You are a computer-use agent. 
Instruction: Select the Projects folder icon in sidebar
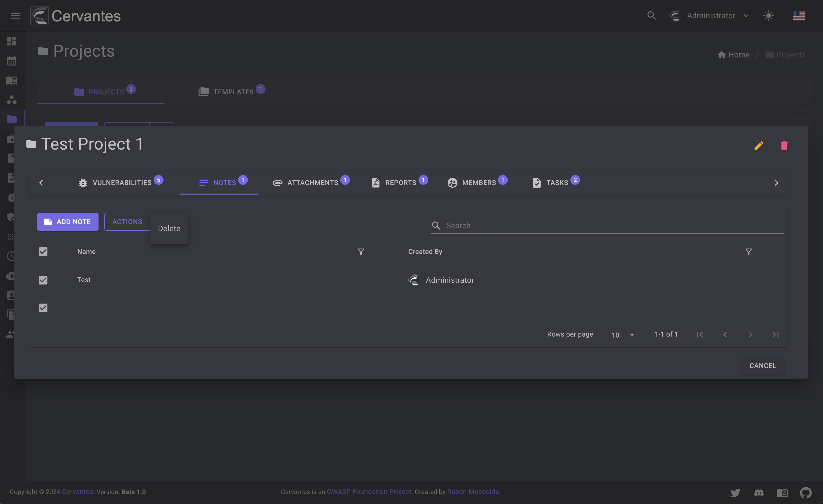[x=12, y=119]
